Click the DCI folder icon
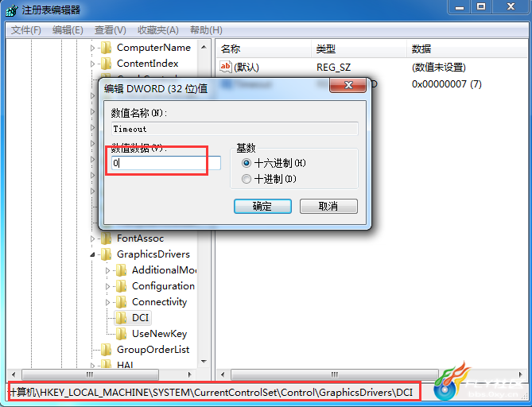 point(121,318)
